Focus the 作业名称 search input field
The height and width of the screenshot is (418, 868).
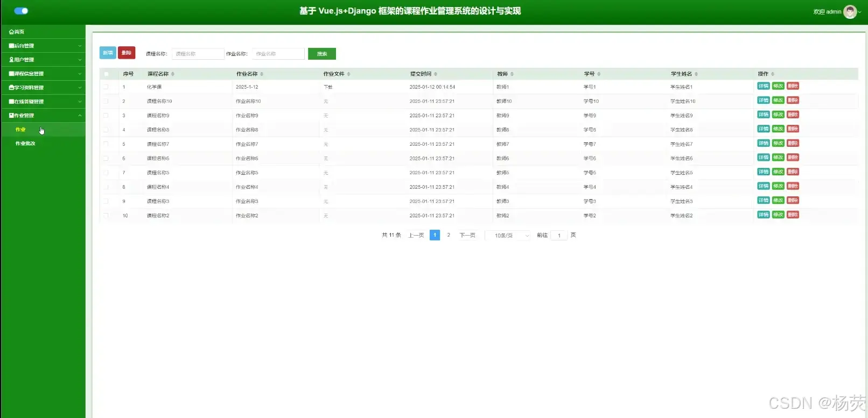pyautogui.click(x=278, y=54)
